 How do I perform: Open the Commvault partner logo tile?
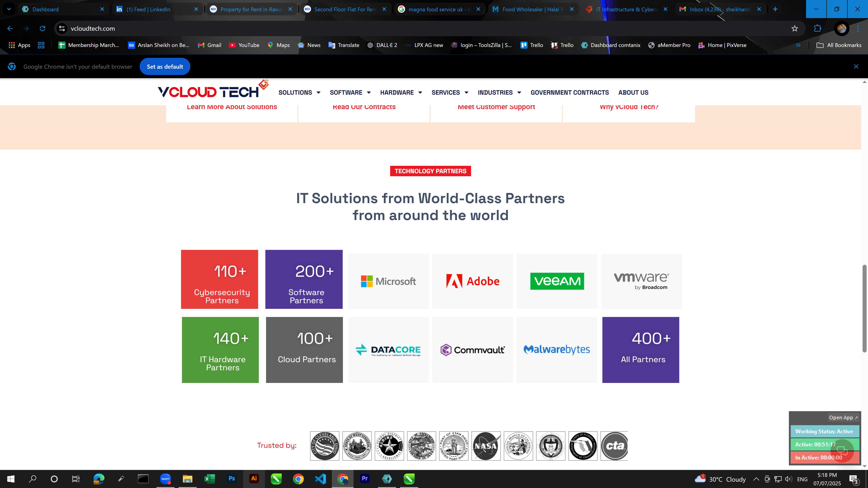[x=472, y=350]
